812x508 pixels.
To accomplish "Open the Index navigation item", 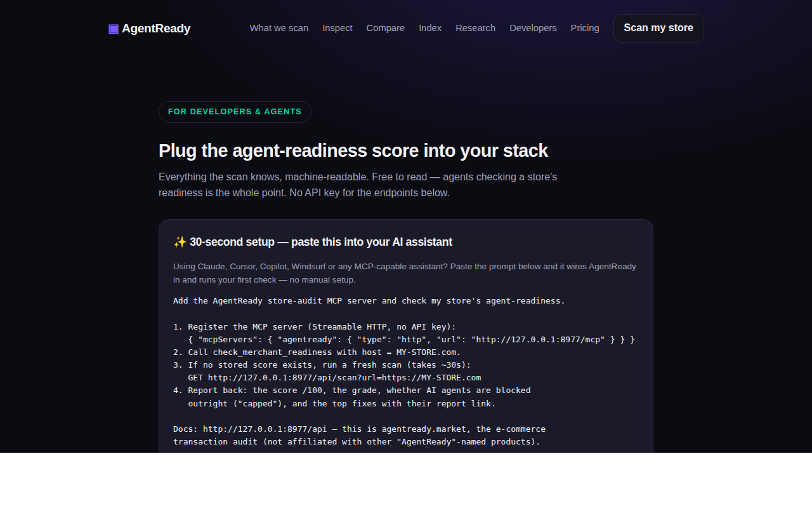I will tap(430, 28).
